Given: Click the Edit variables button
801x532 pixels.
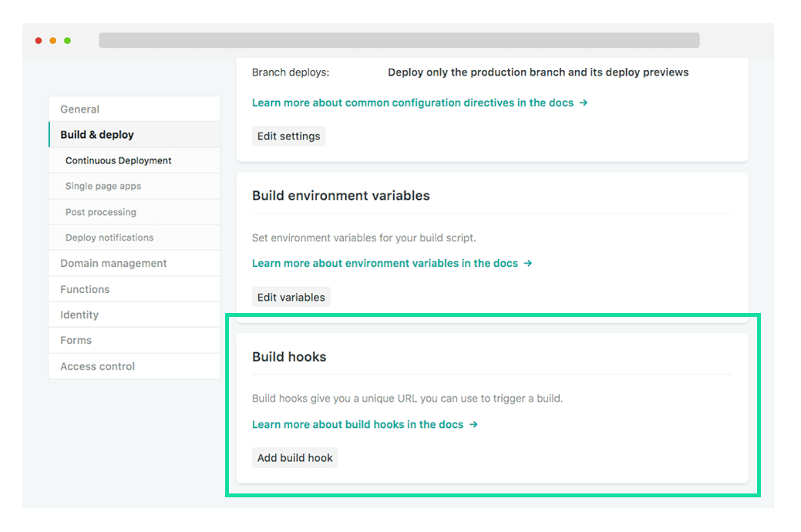Looking at the screenshot, I should click(291, 296).
